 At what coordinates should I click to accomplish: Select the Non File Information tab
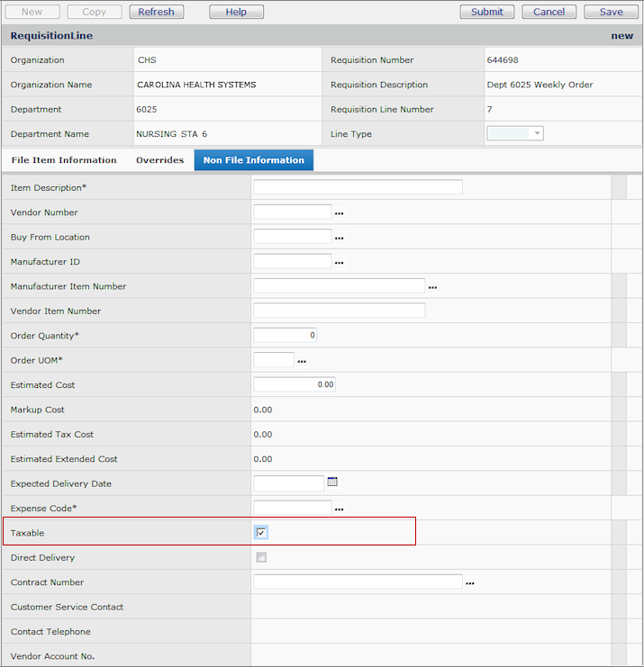[253, 160]
